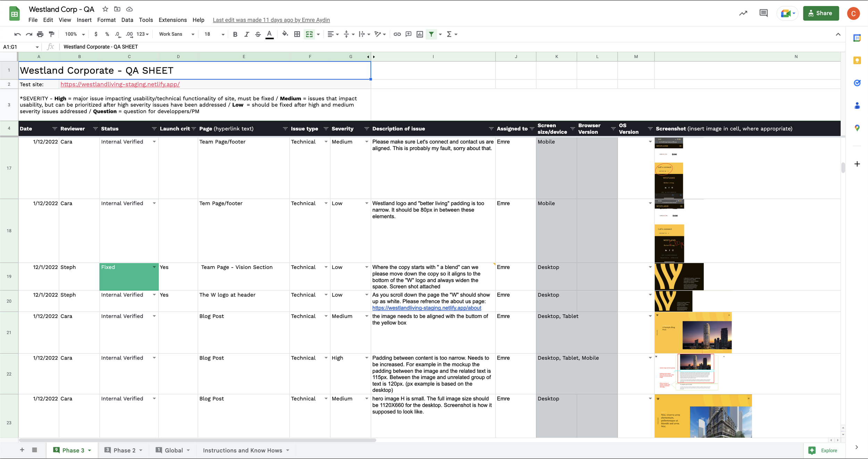
Task: Click the insert link icon
Action: 397,34
